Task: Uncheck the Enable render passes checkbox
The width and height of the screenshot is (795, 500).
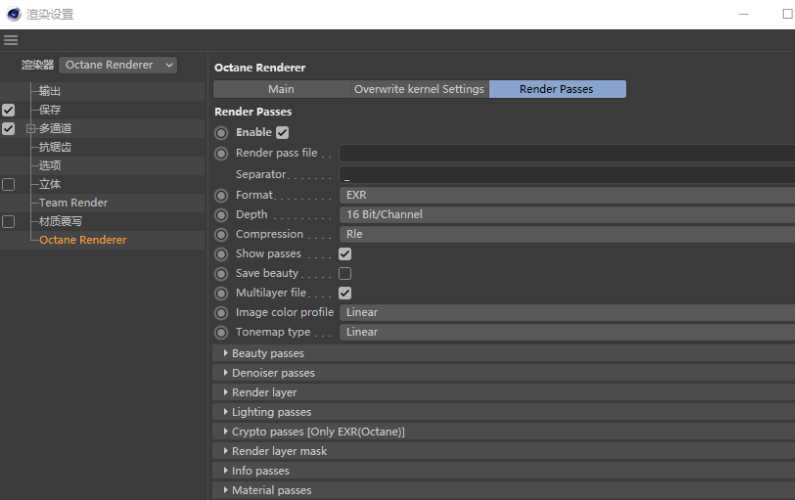Action: [282, 133]
